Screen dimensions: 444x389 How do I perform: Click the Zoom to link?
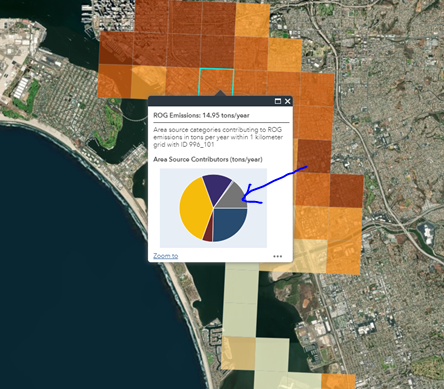(x=165, y=256)
